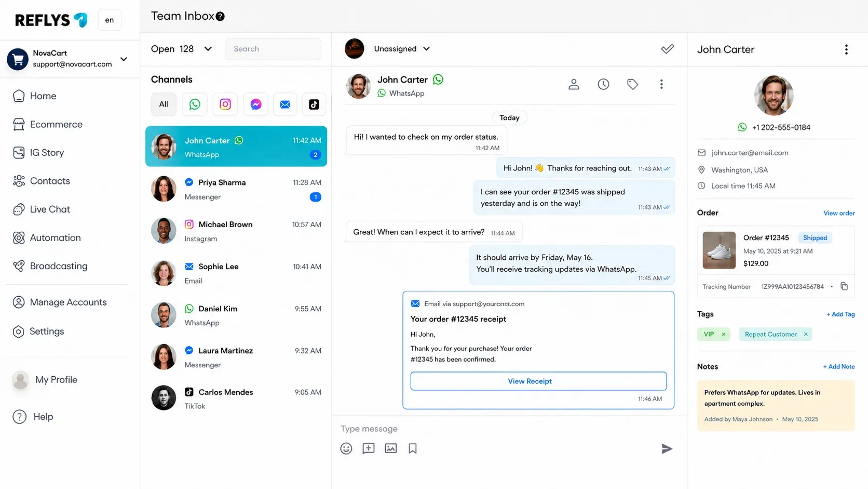The height and width of the screenshot is (489, 868).
Task: Click the Order #12345 title
Action: tap(766, 238)
